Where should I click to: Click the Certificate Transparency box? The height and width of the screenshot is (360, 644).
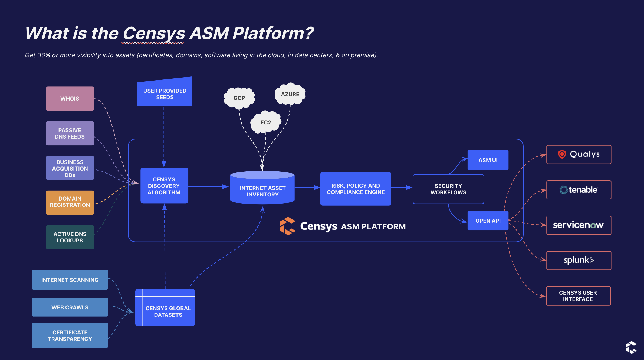[x=70, y=335]
